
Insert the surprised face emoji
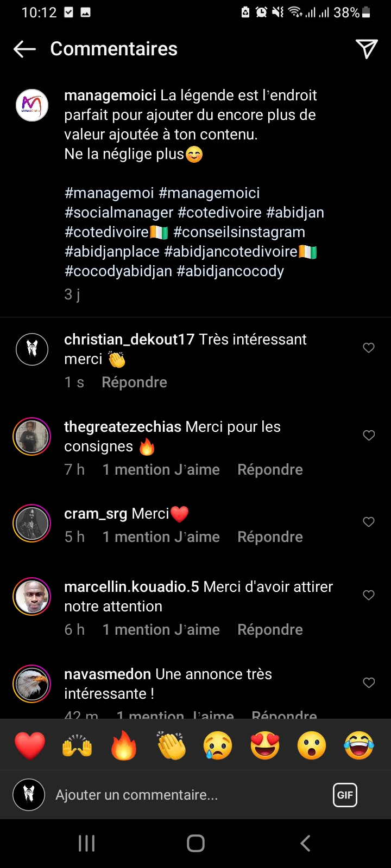[312, 745]
